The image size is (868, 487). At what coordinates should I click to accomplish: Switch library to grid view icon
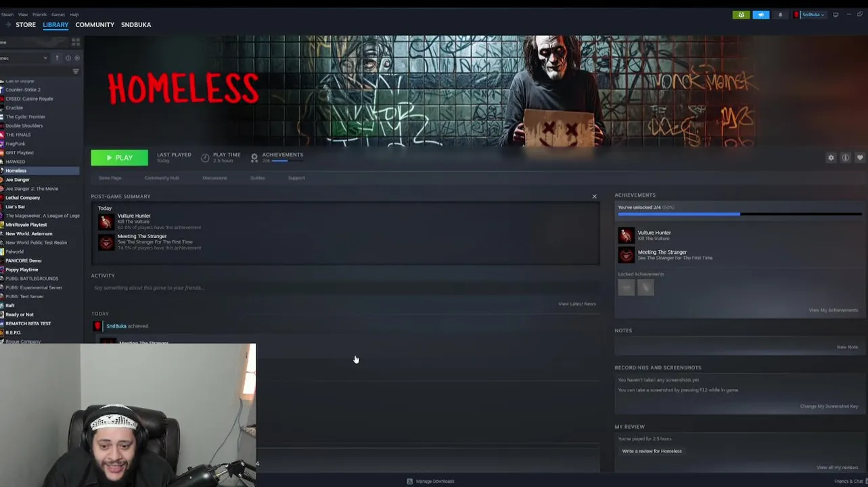75,42
